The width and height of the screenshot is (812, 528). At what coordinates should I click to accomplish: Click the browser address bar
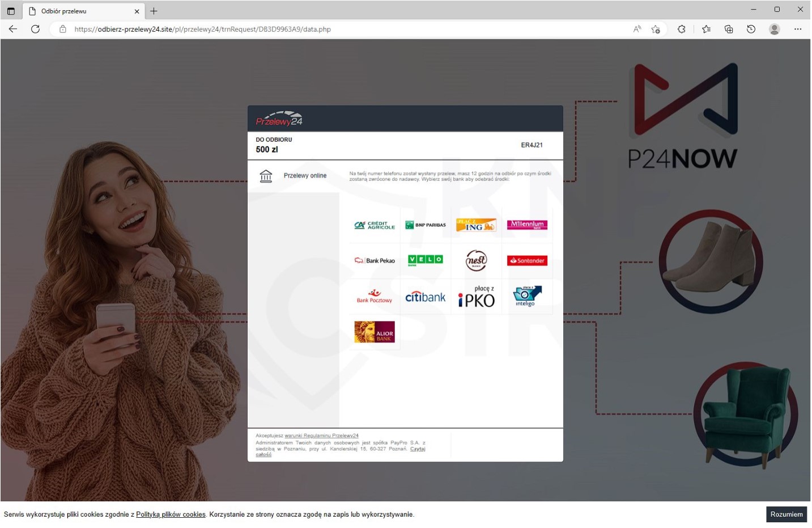click(340, 29)
